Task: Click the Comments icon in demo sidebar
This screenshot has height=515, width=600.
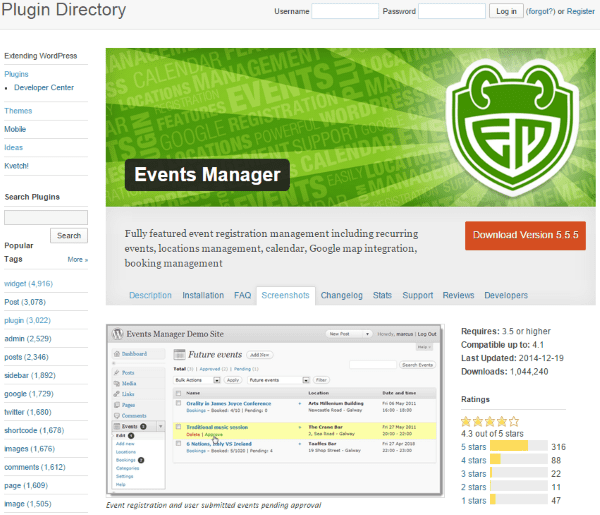Action: click(x=117, y=415)
